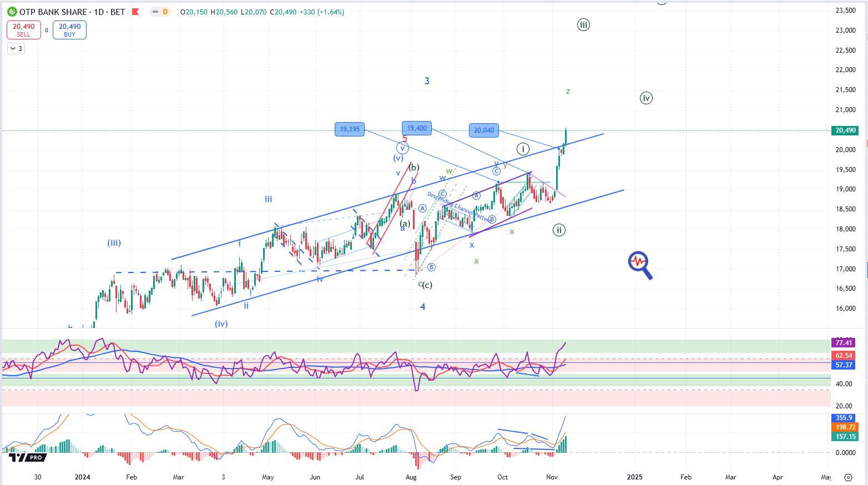
Task: Click the Descending Channel Pattern text annotation
Action: coord(458,207)
